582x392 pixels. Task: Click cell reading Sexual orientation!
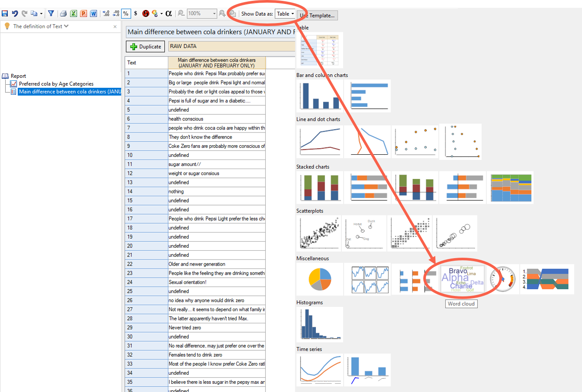(217, 282)
